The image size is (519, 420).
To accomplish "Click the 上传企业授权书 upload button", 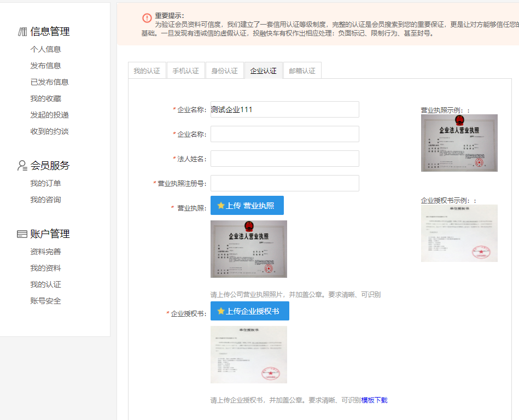I will pos(250,311).
